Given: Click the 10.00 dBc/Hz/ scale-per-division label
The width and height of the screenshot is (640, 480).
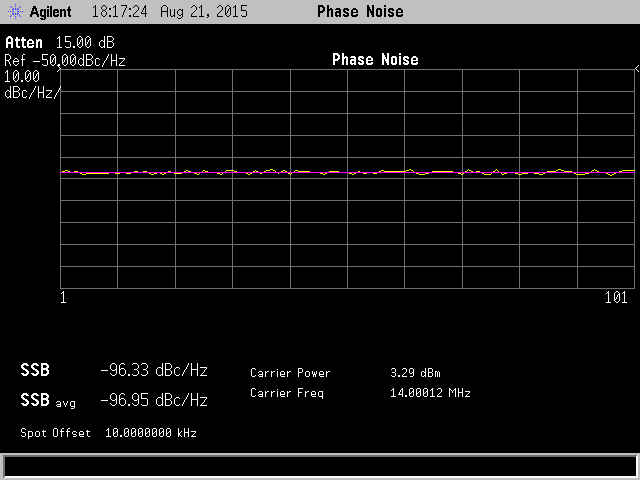Looking at the screenshot, I should 30,84.
